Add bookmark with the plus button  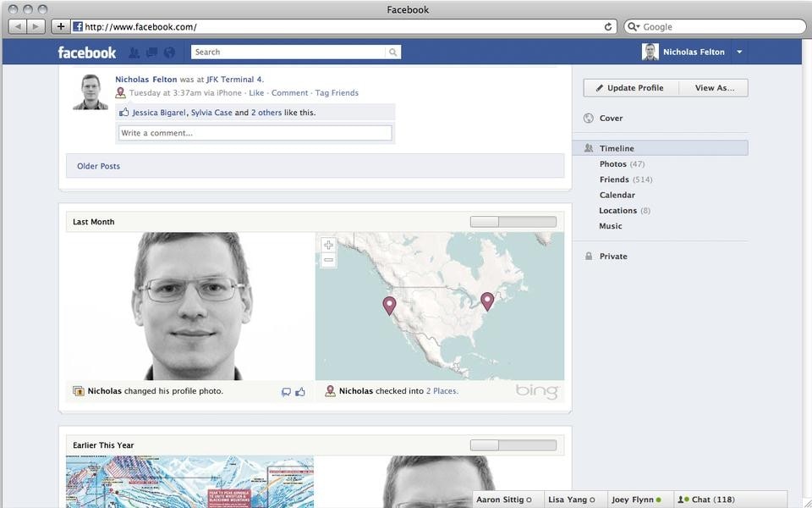click(x=61, y=26)
